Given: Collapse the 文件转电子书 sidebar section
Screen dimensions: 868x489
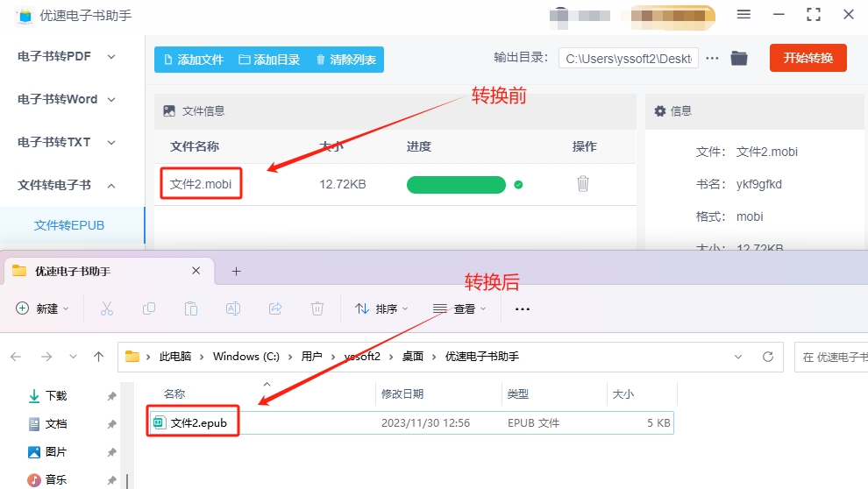Looking at the screenshot, I should pyautogui.click(x=67, y=185).
